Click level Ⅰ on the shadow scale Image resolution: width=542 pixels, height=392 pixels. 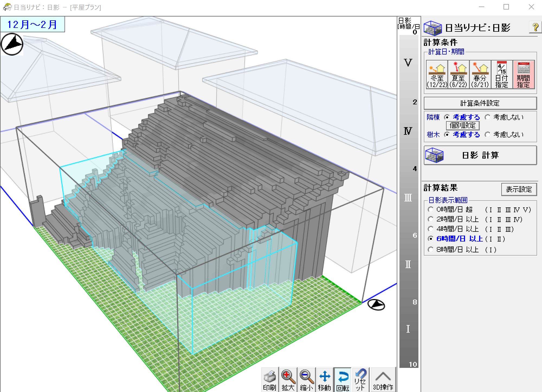tap(408, 329)
